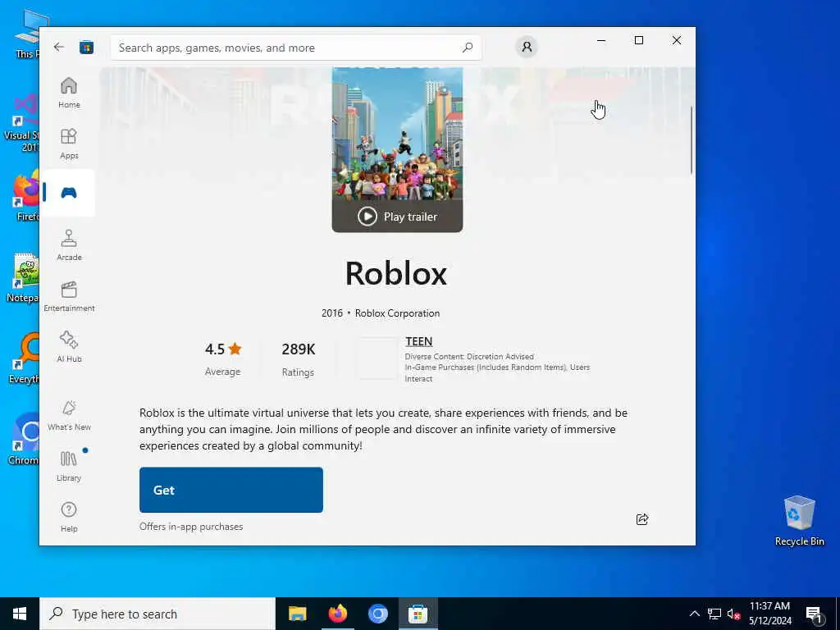Open Firefox from the taskbar
840x630 pixels.
(x=337, y=614)
